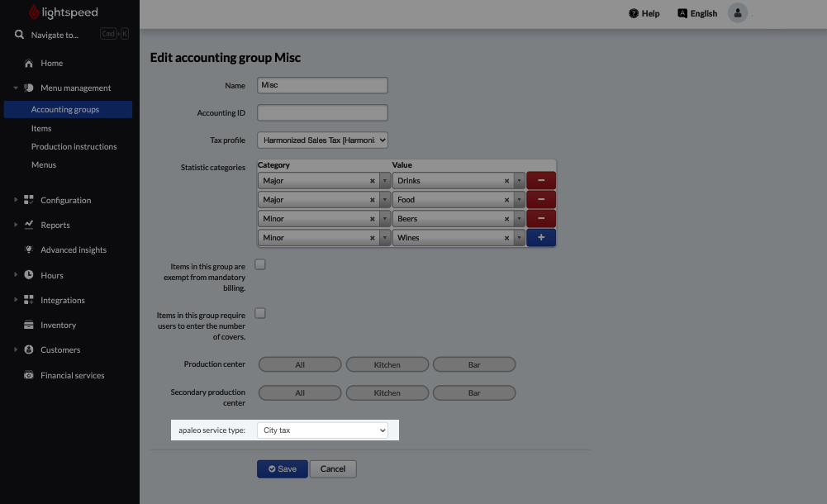Expand the Reports section arrow

click(x=16, y=225)
